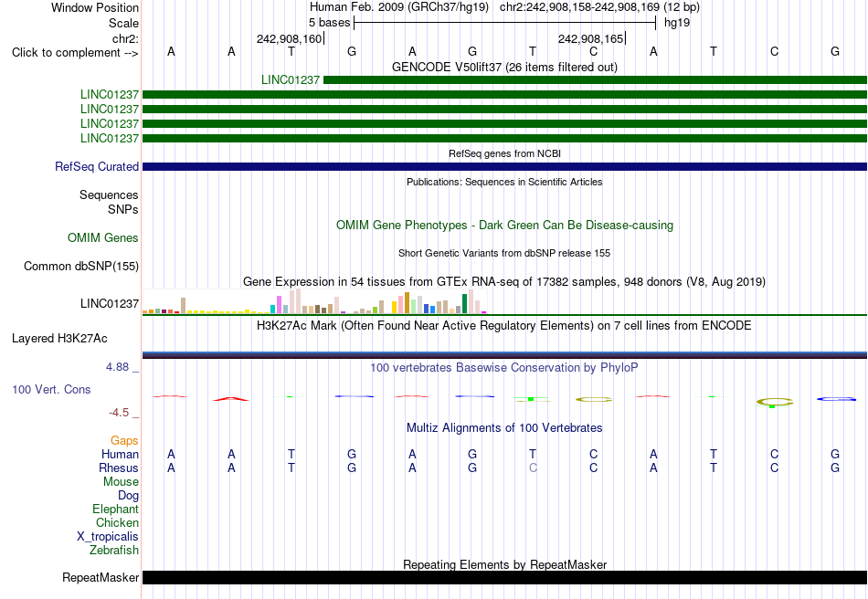
Task: Open the GENCODE V50lift37 track title
Action: click(504, 67)
